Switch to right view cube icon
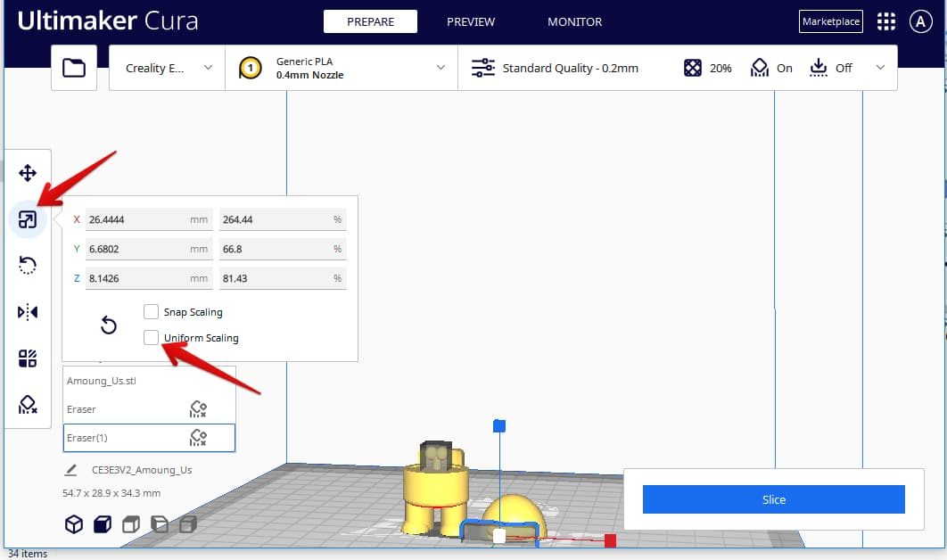 tap(188, 523)
